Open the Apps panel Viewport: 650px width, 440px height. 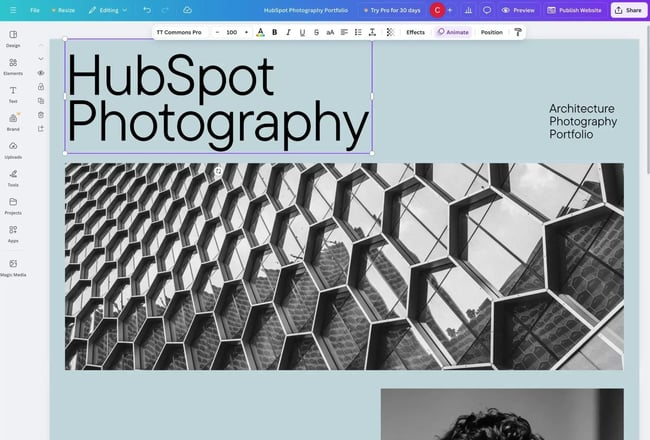point(13,233)
